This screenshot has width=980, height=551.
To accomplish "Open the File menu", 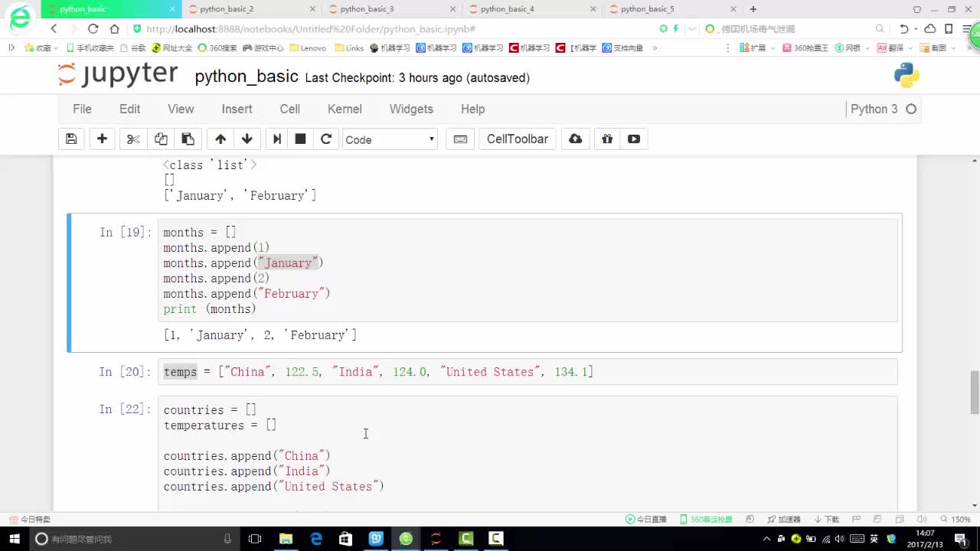I will 82,109.
